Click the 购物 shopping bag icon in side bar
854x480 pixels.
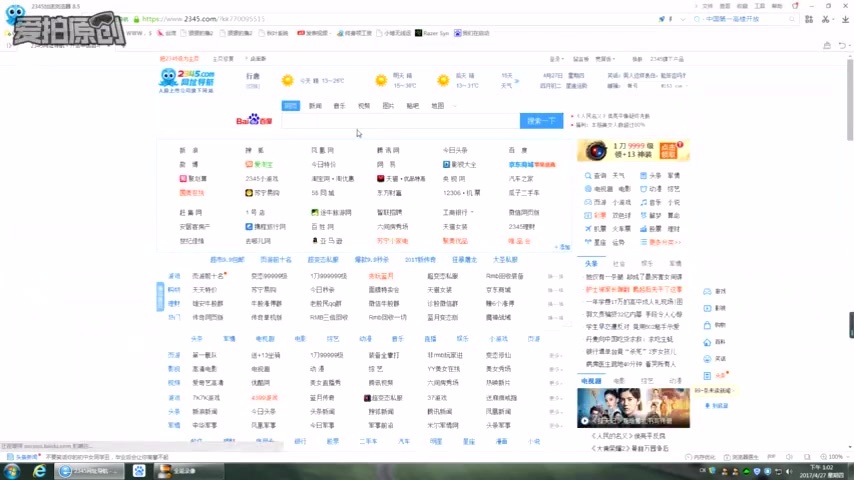707,325
